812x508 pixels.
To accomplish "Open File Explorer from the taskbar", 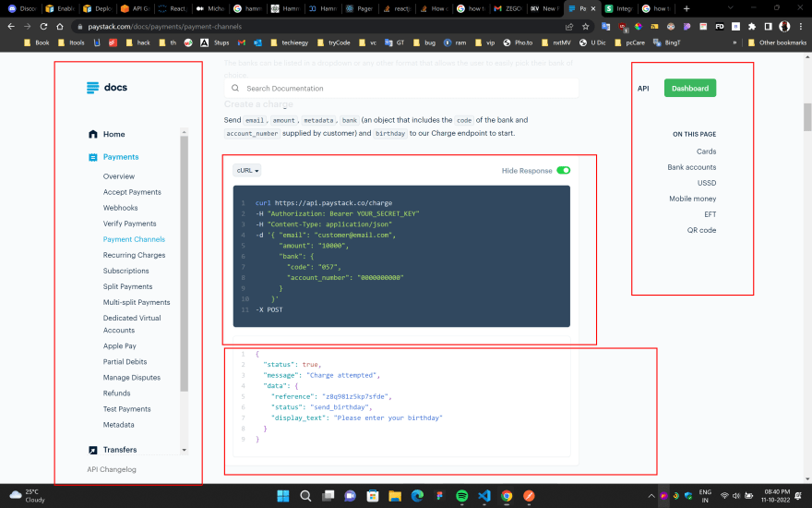I will (395, 496).
